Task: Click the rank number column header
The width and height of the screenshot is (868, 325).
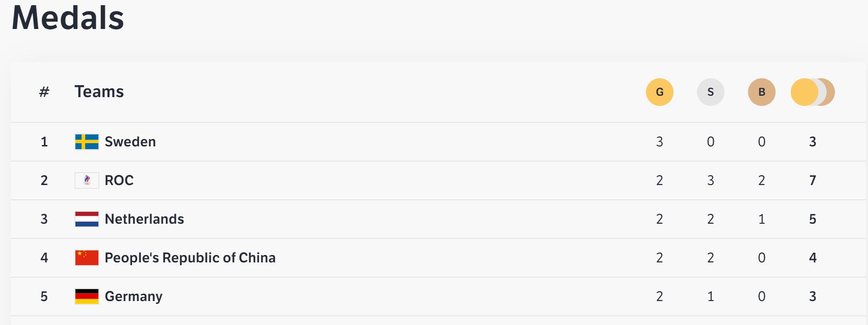Action: 44,92
